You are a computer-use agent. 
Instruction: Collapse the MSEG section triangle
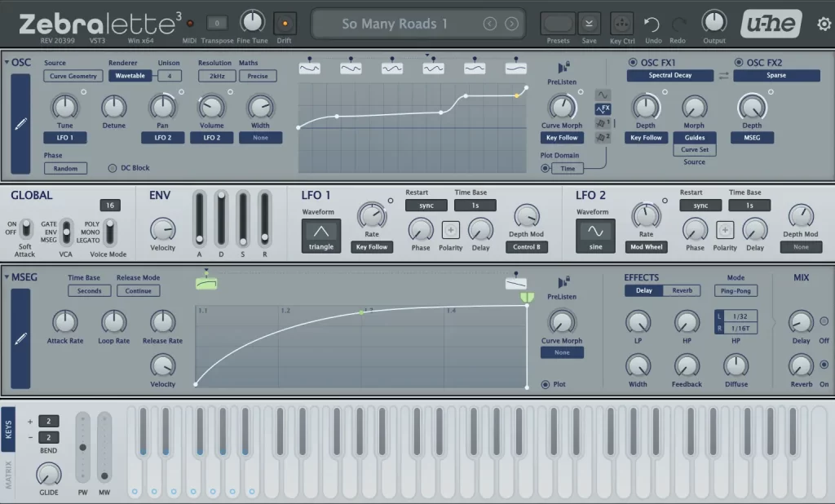click(7, 277)
